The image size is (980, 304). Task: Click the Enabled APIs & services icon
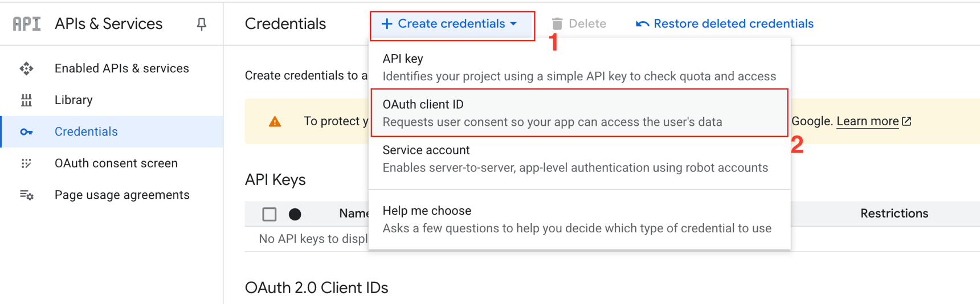(x=26, y=69)
